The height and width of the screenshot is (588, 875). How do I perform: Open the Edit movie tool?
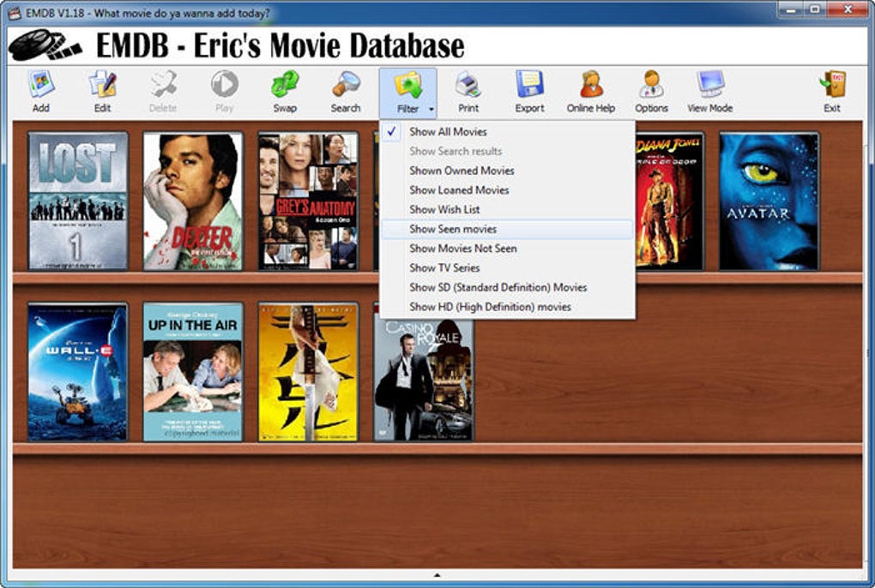102,92
